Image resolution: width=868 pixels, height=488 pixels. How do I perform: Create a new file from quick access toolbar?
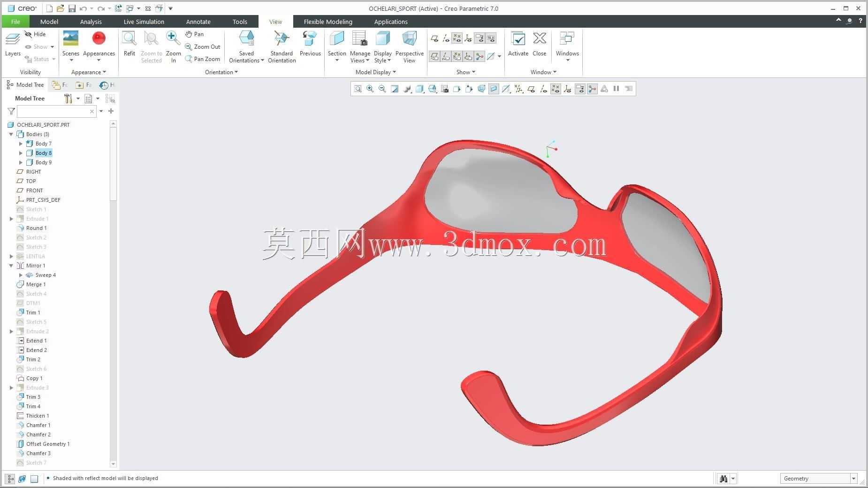(50, 8)
